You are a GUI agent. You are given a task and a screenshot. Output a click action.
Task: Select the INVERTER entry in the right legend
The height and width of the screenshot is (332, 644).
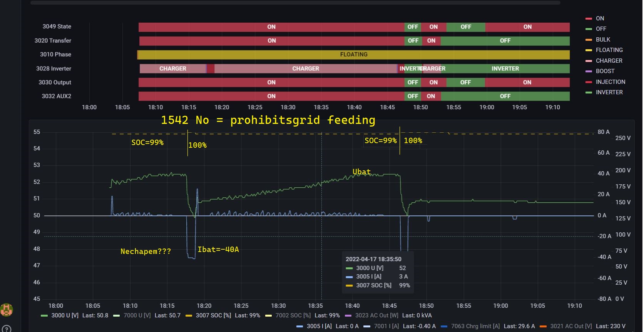(609, 92)
